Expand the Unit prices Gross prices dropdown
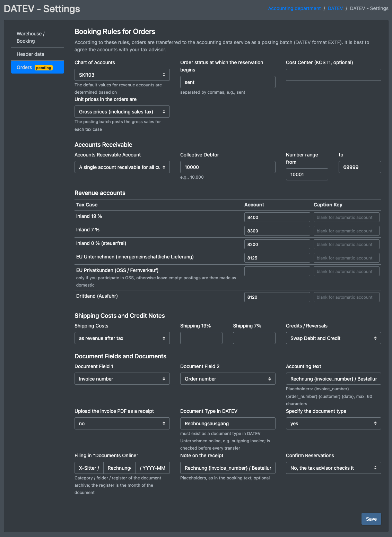This screenshot has width=392, height=537. [122, 112]
